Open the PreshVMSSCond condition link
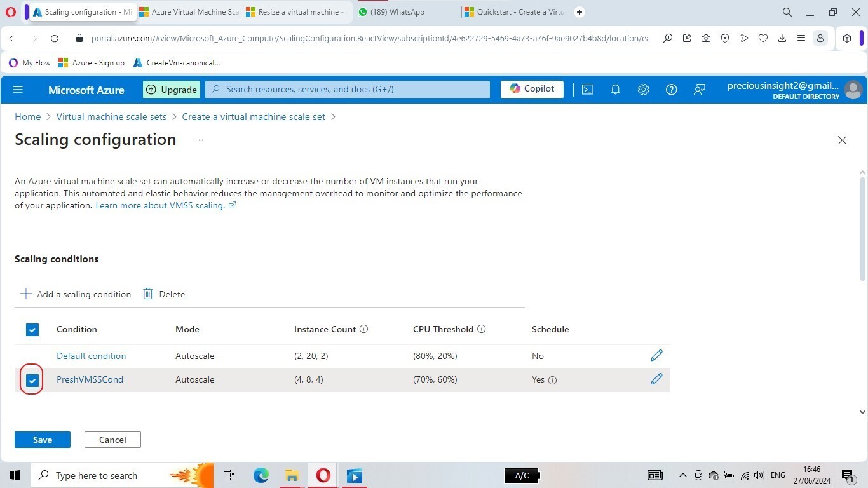The height and width of the screenshot is (488, 868). pos(90,379)
